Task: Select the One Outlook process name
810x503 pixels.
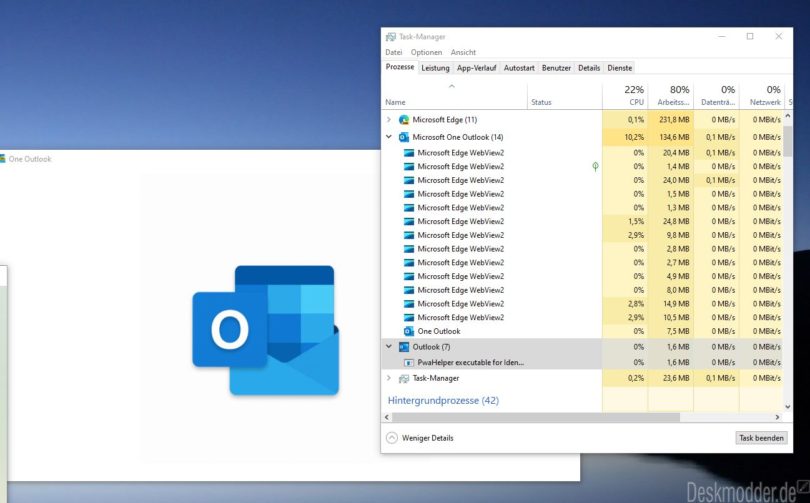Action: click(439, 332)
